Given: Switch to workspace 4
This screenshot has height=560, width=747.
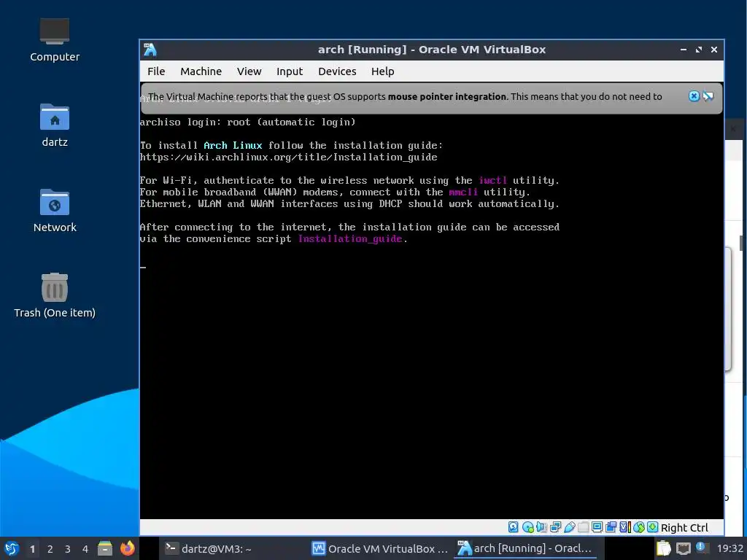Looking at the screenshot, I should click(85, 549).
